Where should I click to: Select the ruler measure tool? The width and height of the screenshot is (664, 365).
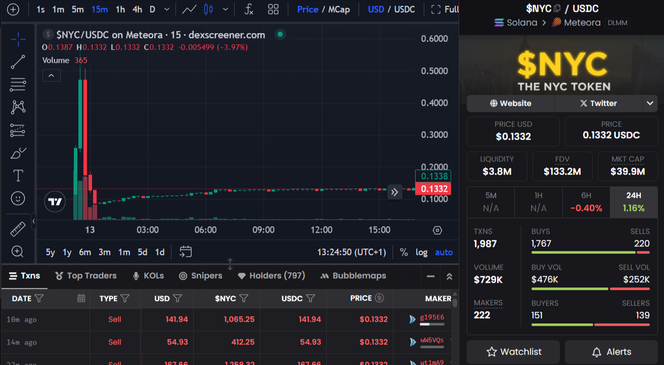point(18,229)
